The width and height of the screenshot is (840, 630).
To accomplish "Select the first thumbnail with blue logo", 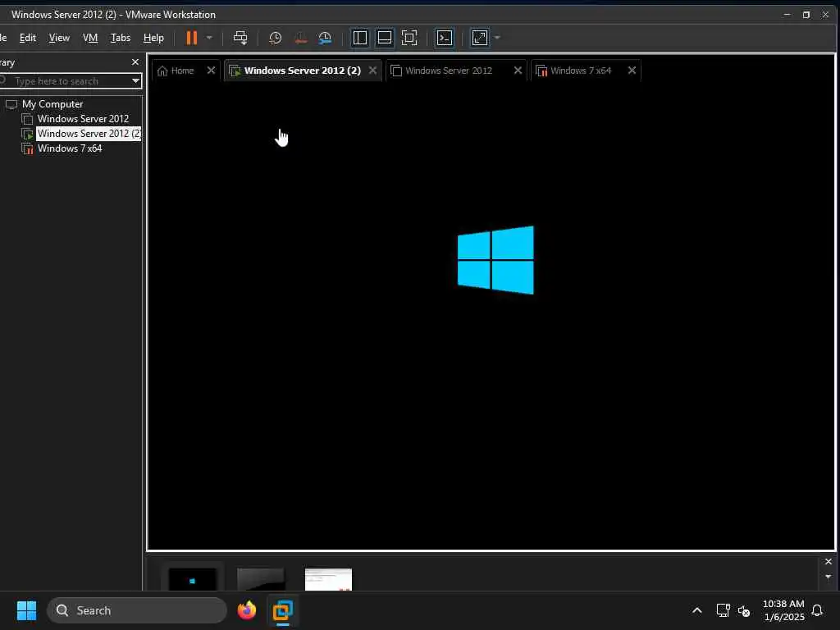I will click(192, 579).
